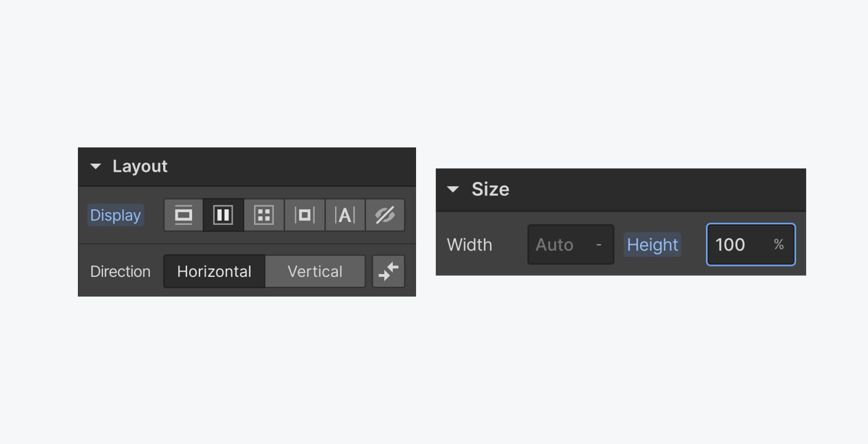Choose Vertical flex direction

coord(315,271)
